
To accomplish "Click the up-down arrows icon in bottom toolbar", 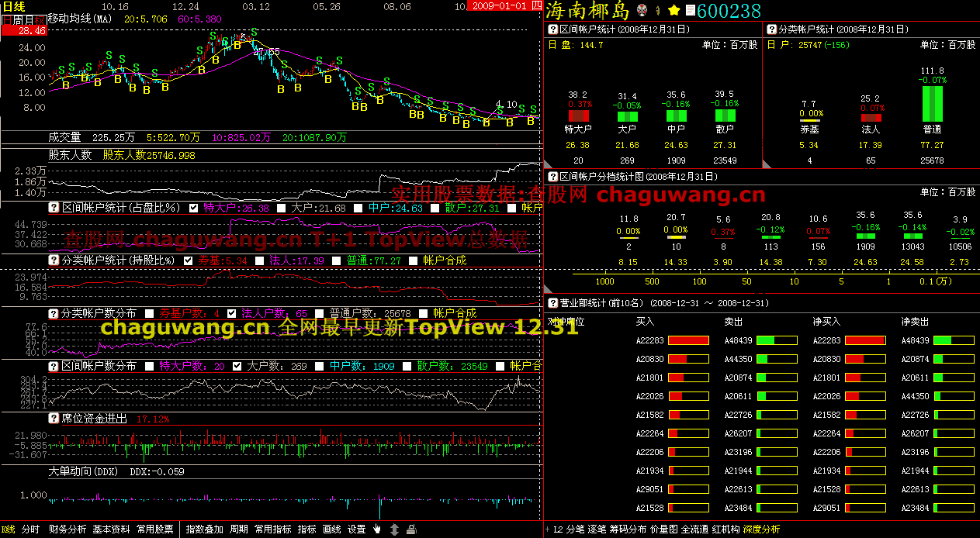I will 394,529.
